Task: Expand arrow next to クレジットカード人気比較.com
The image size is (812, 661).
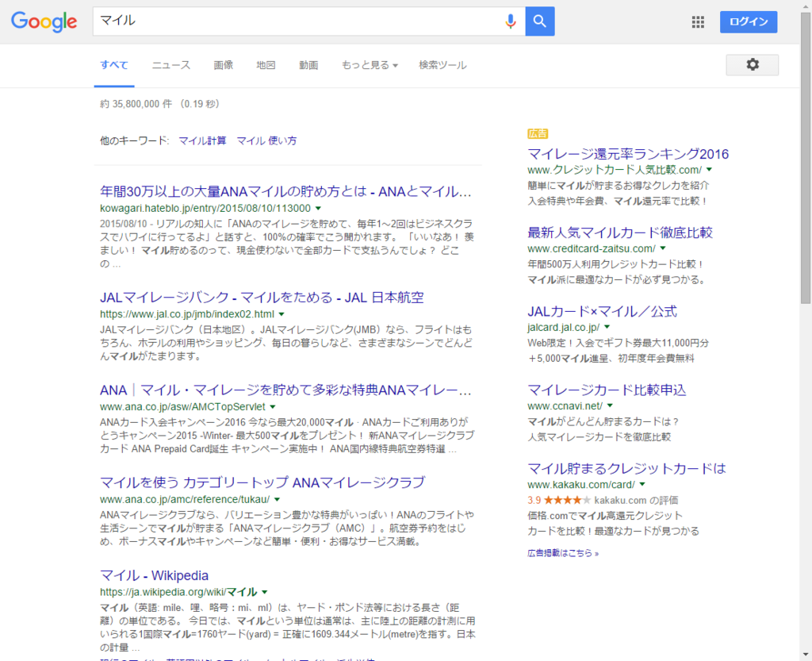Action: (709, 169)
